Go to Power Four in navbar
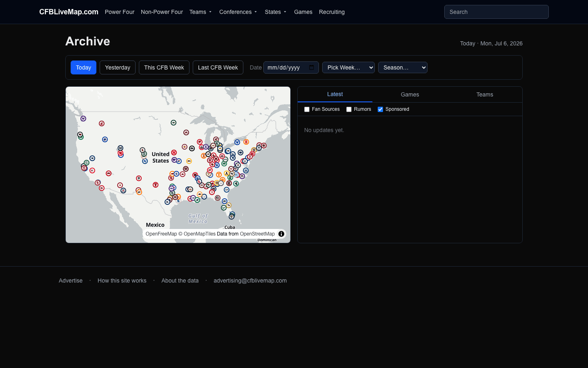 tap(120, 12)
